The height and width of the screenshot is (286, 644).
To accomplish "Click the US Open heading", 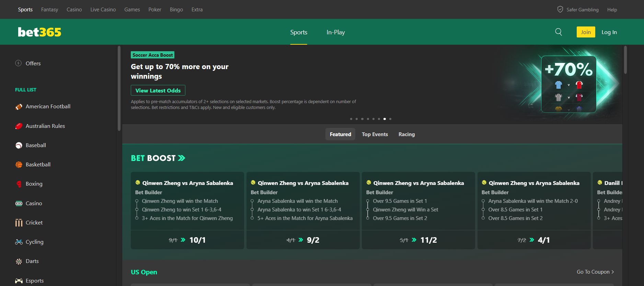I will [x=144, y=272].
